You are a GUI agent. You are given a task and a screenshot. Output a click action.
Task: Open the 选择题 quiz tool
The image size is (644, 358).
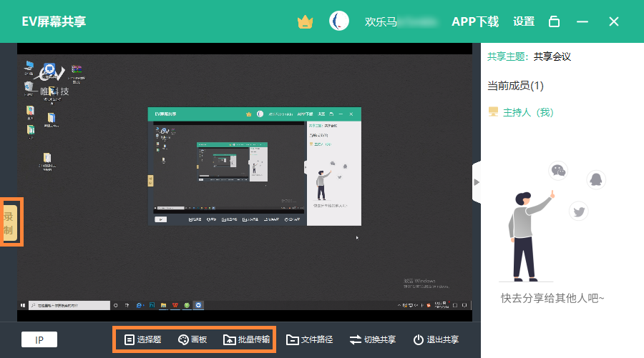click(x=142, y=339)
